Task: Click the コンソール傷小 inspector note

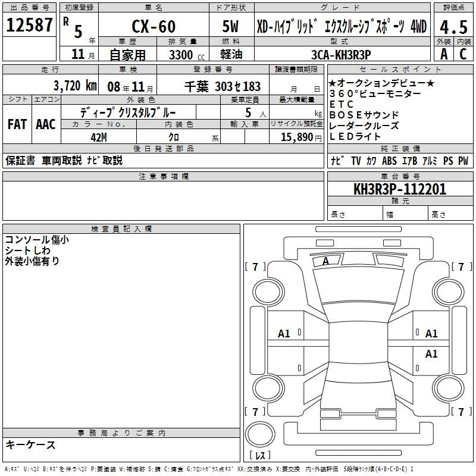Action: coord(36,240)
